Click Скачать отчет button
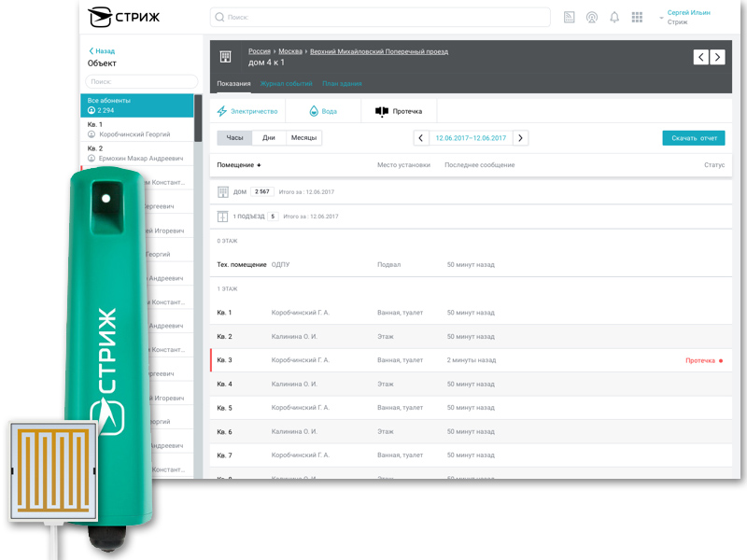Viewport: 747px width, 560px height. (x=694, y=138)
